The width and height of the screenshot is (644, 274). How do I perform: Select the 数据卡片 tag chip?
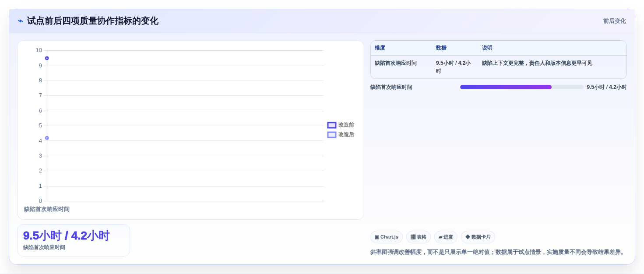(478, 237)
